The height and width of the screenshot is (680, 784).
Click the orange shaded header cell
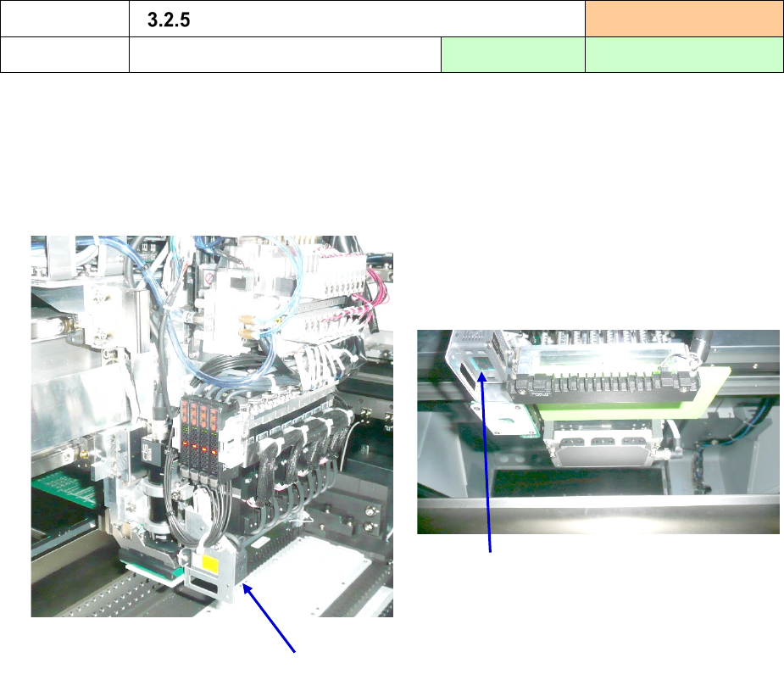tap(685, 19)
